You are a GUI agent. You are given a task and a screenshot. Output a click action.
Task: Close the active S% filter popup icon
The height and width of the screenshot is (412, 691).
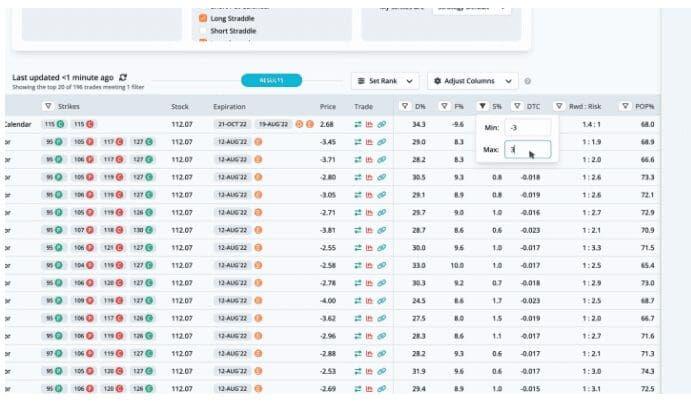[482, 106]
